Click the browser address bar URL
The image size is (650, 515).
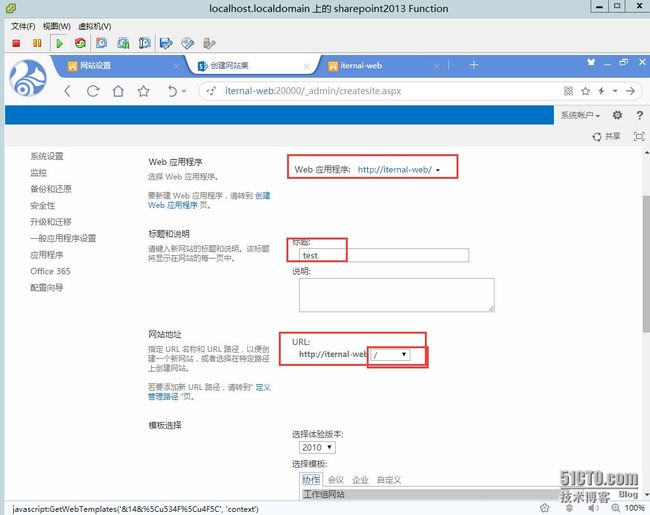pos(313,91)
